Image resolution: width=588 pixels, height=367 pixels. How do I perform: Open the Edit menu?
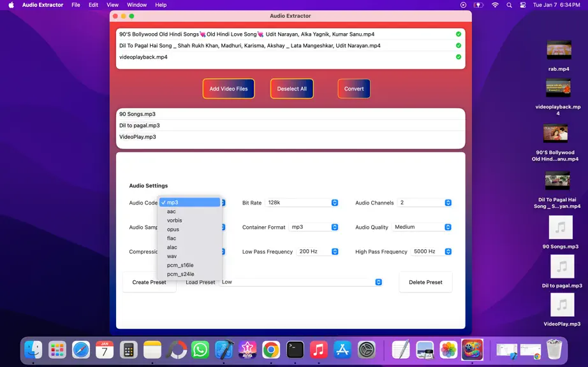point(93,5)
